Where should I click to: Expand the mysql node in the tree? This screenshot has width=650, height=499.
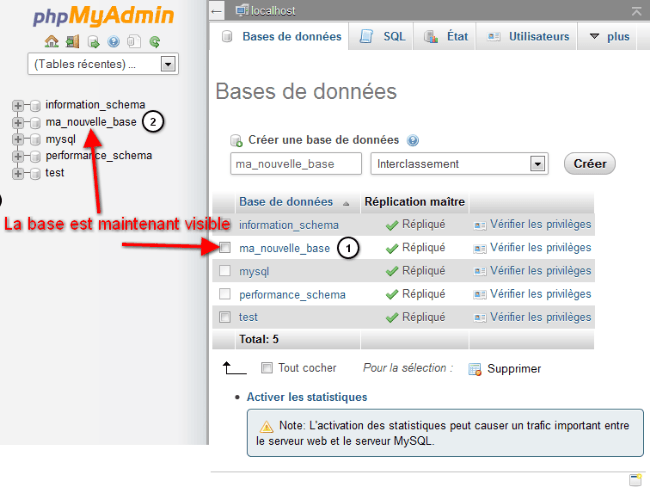pos(17,139)
